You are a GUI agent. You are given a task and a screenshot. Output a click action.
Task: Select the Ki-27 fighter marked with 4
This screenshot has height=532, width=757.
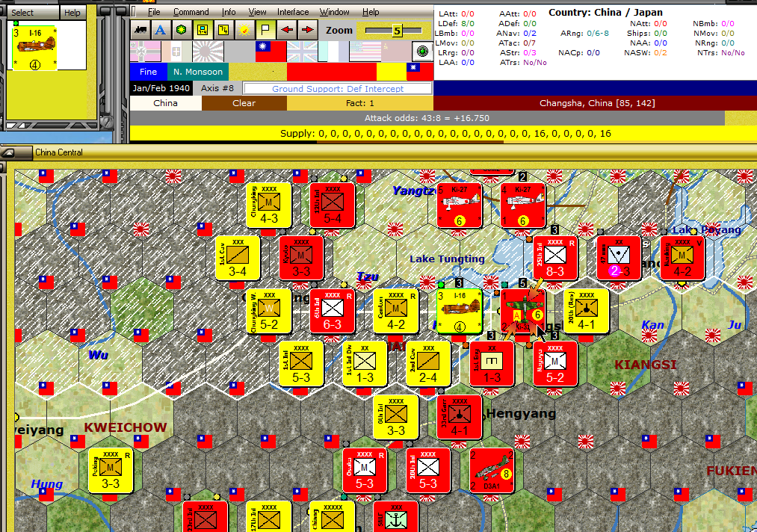(523, 205)
